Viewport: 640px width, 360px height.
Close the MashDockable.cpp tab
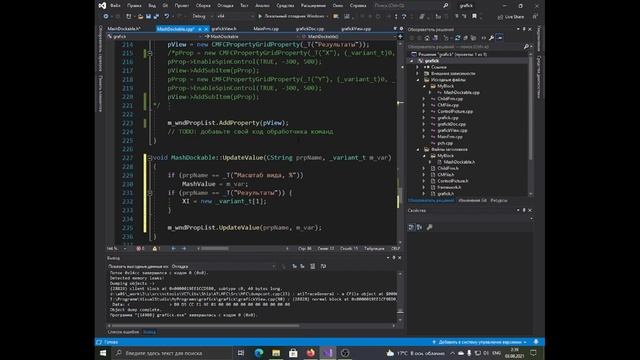pos(206,29)
